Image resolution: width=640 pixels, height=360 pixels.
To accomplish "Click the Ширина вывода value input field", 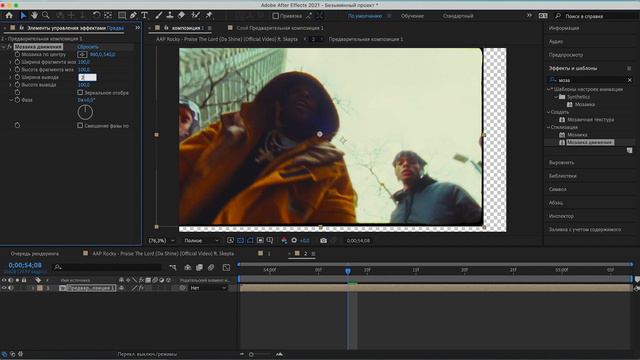I will tap(87, 77).
